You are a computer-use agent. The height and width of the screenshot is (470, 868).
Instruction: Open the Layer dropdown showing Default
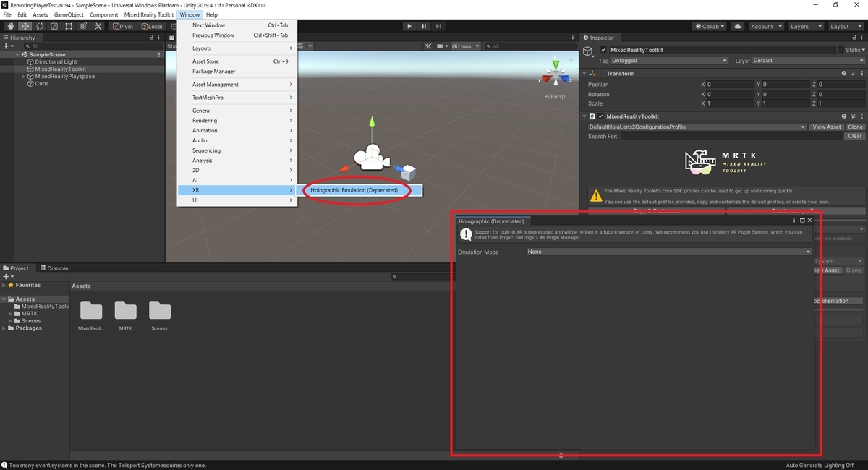(807, 61)
